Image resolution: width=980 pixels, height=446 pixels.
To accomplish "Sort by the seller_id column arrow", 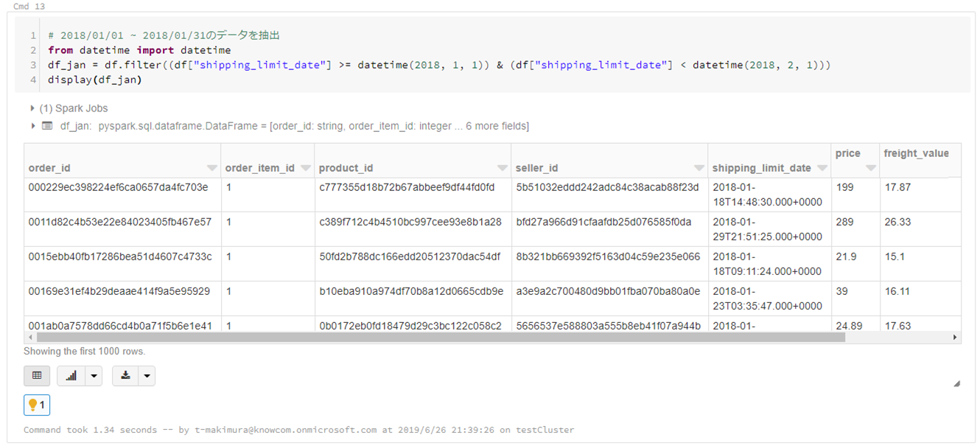I will pyautogui.click(x=699, y=168).
